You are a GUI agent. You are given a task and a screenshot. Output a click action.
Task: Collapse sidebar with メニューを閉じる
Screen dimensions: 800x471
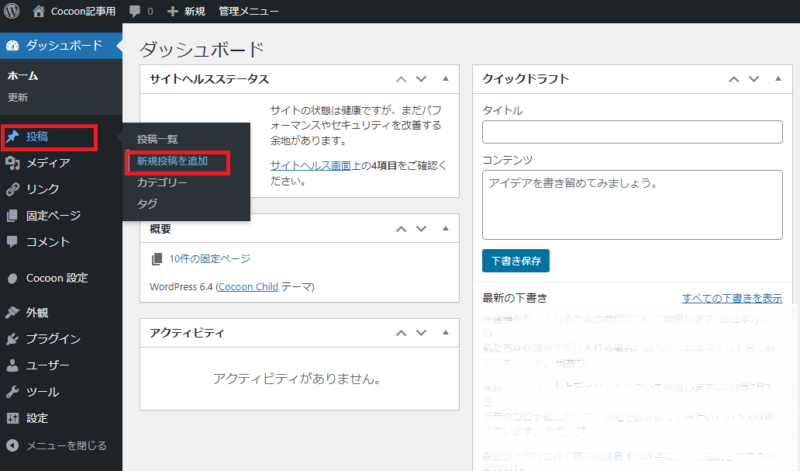pos(58,445)
